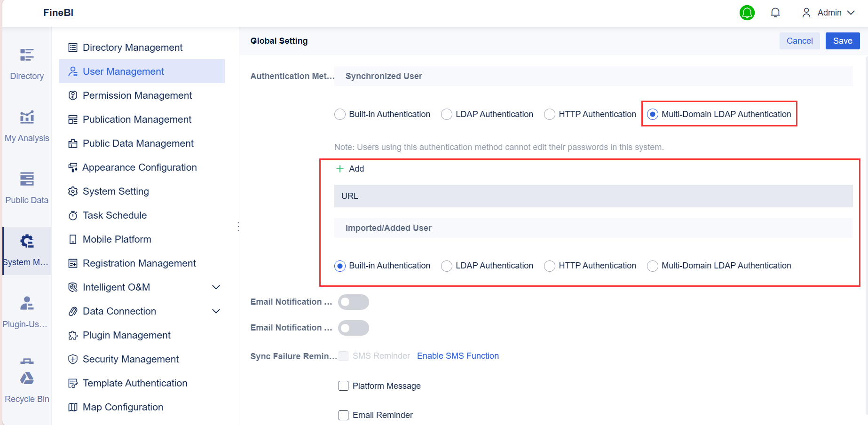Enable the Email Notification toggle
This screenshot has width=868, height=425.
pos(353,301)
